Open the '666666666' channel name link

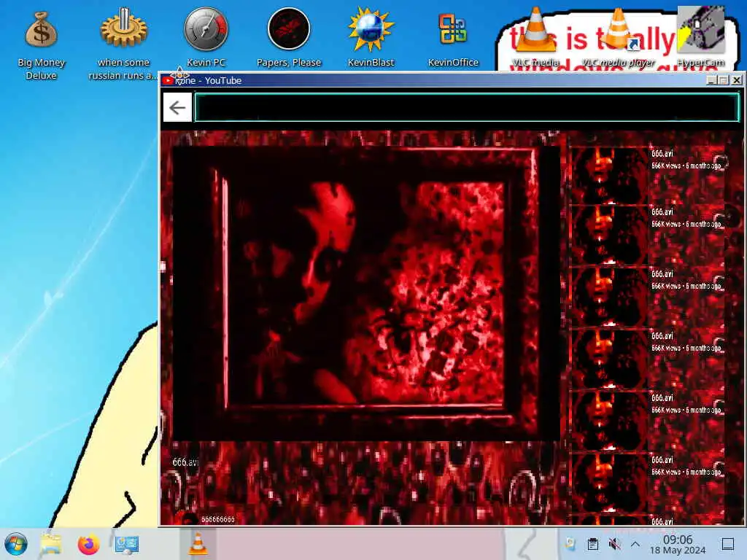point(217,519)
